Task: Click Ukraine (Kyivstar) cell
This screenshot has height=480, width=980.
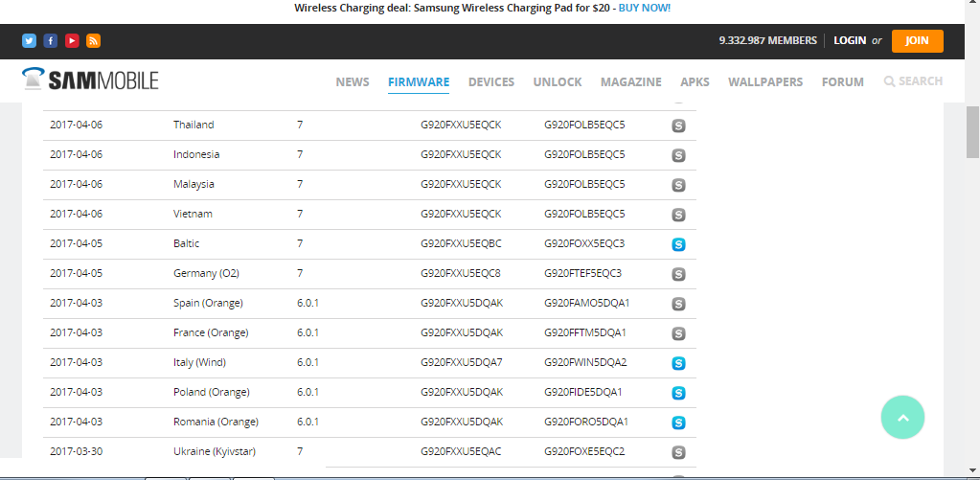Action: click(x=215, y=451)
